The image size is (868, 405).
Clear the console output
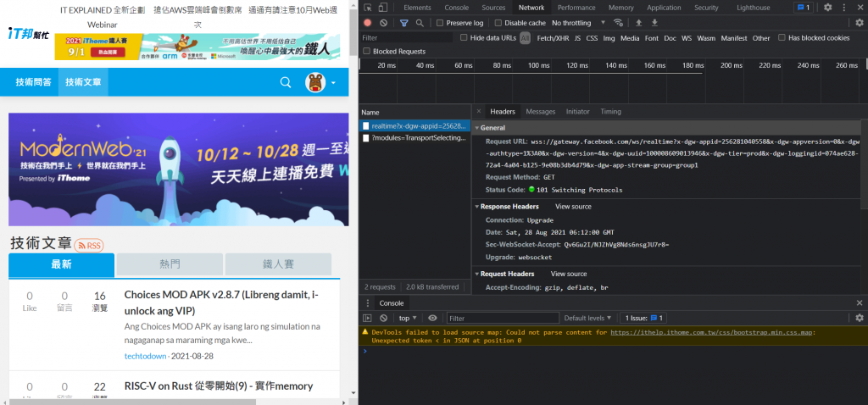tap(384, 318)
